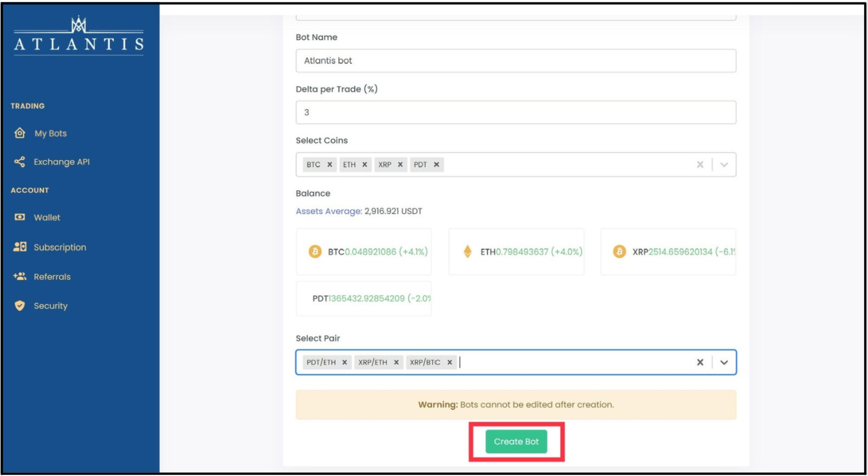Click the Select Coins label
Image resolution: width=868 pixels, height=476 pixels.
(x=322, y=141)
